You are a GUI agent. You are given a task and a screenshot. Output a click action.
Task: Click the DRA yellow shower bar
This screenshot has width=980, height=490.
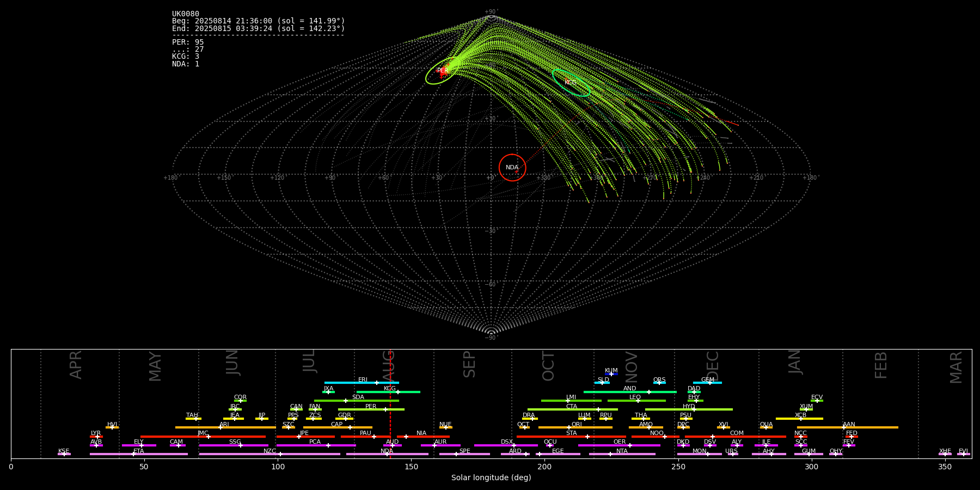pyautogui.click(x=530, y=419)
